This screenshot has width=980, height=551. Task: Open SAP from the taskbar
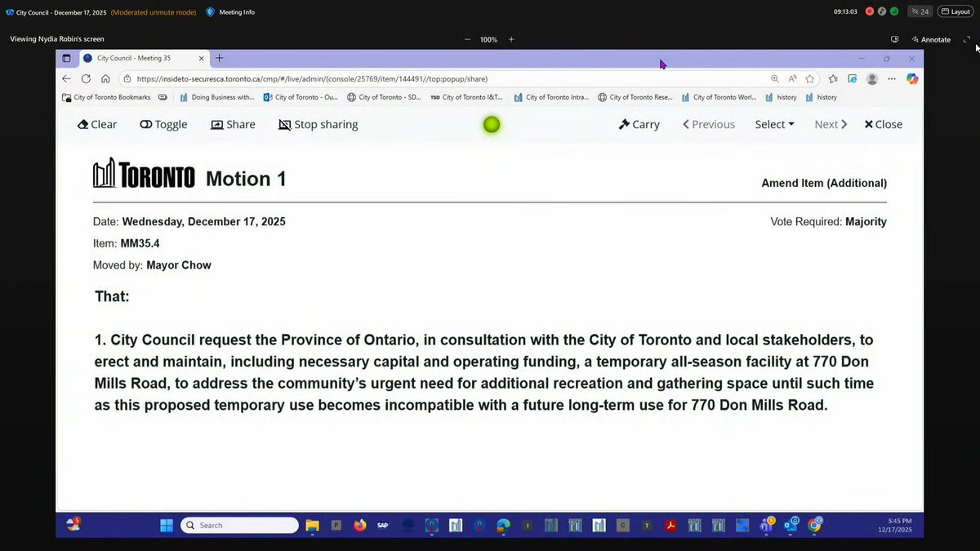coord(382,526)
